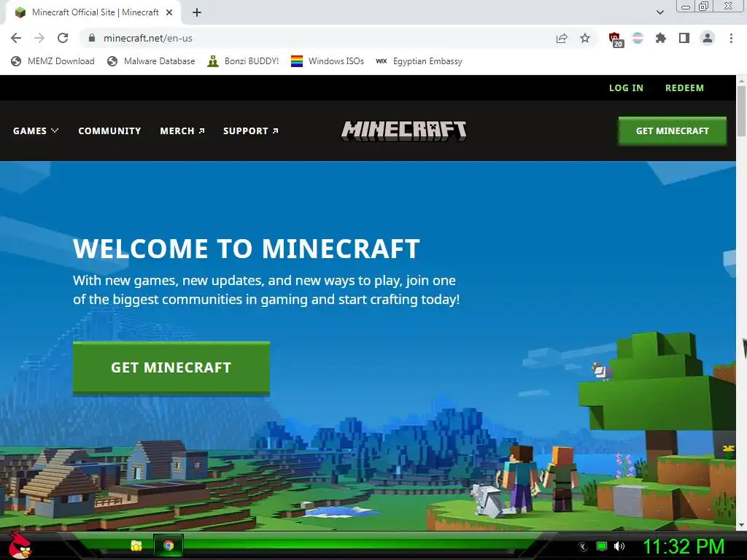Open the Egyptian Embassy bookmark

[x=419, y=61]
